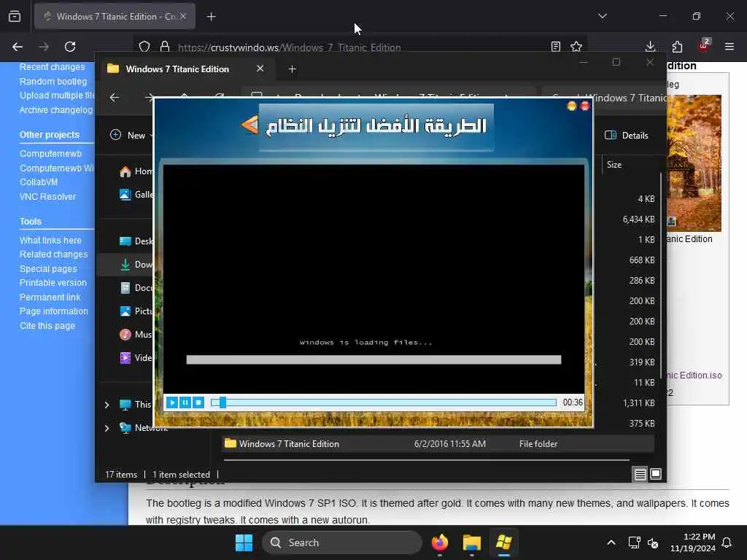Open Videos in Explorer sidebar

(x=136, y=358)
